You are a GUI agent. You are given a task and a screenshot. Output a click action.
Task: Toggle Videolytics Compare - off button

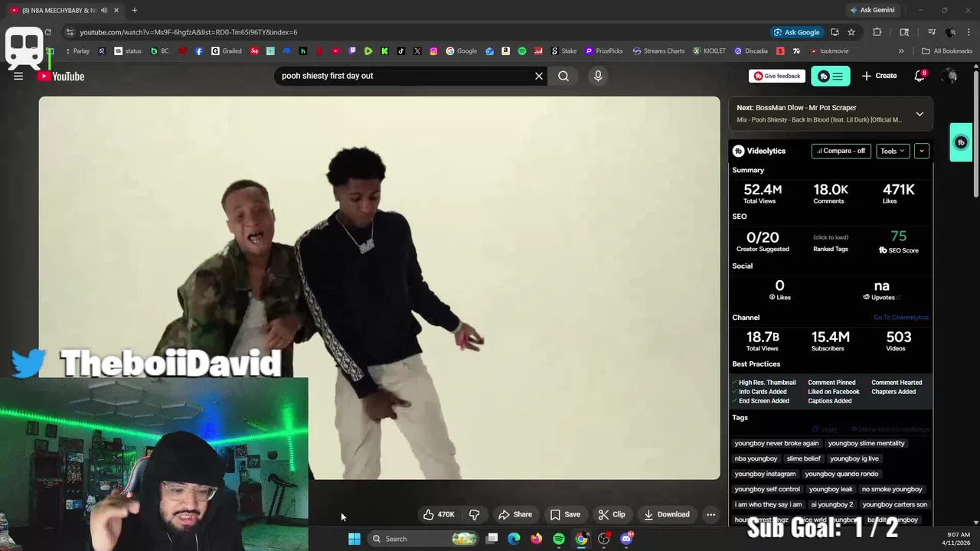tap(841, 151)
